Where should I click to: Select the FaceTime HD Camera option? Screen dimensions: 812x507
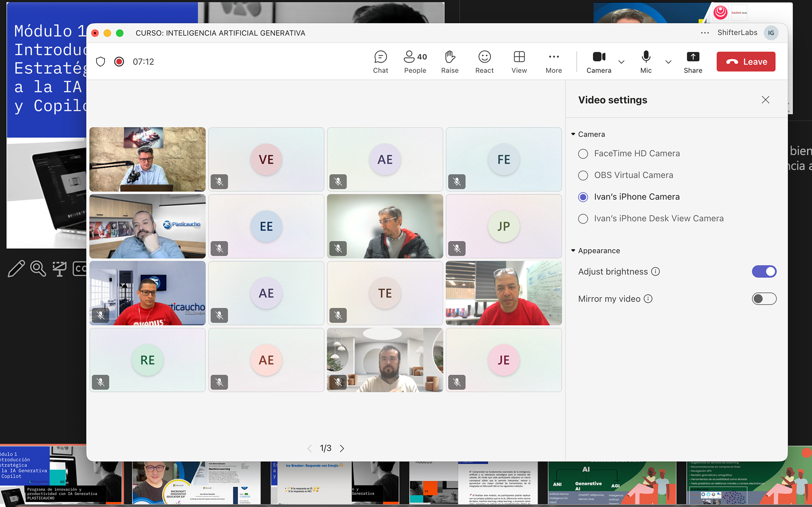click(x=583, y=154)
